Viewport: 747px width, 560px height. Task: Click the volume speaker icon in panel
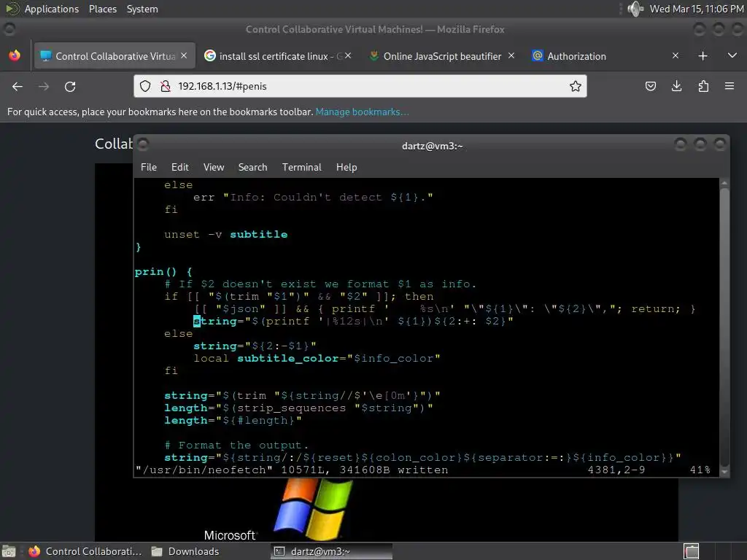click(635, 9)
